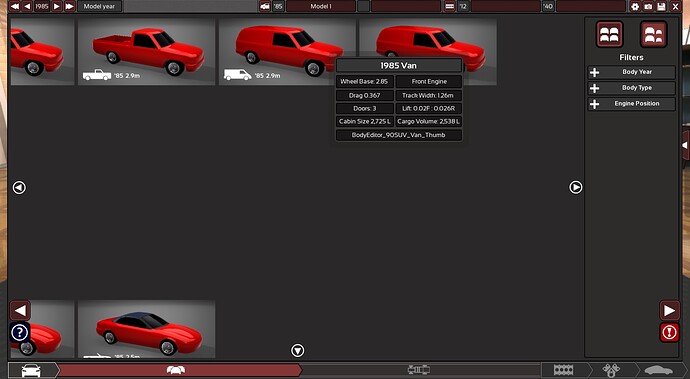Screen dimensions: 690x379
Task: Expand the Body Type filter
Action: tap(631, 88)
